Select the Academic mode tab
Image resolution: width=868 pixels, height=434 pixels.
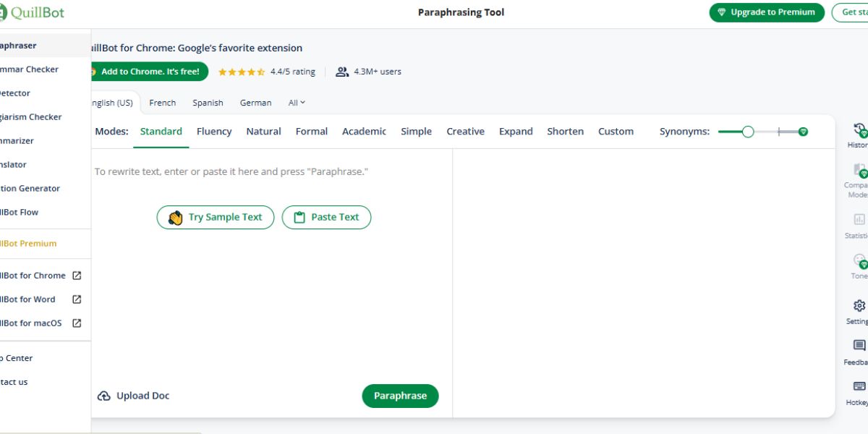[x=364, y=132]
